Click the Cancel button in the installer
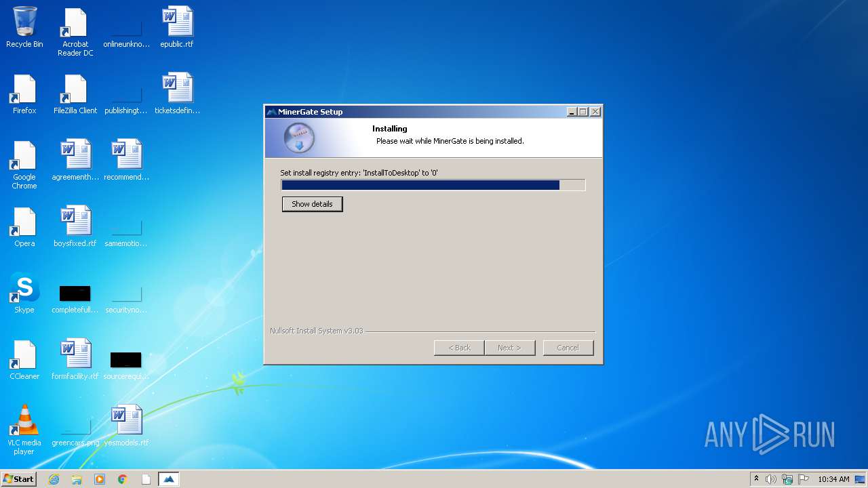This screenshot has height=488, width=868. click(568, 348)
